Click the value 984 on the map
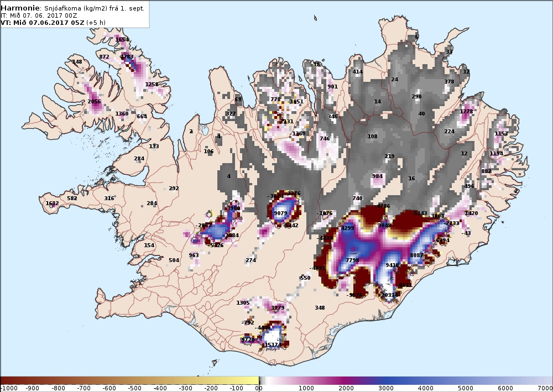The image size is (553, 392). [x=377, y=176]
